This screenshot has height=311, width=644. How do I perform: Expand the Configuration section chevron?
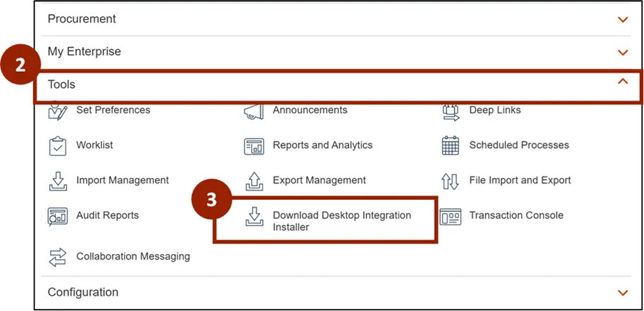tap(622, 293)
